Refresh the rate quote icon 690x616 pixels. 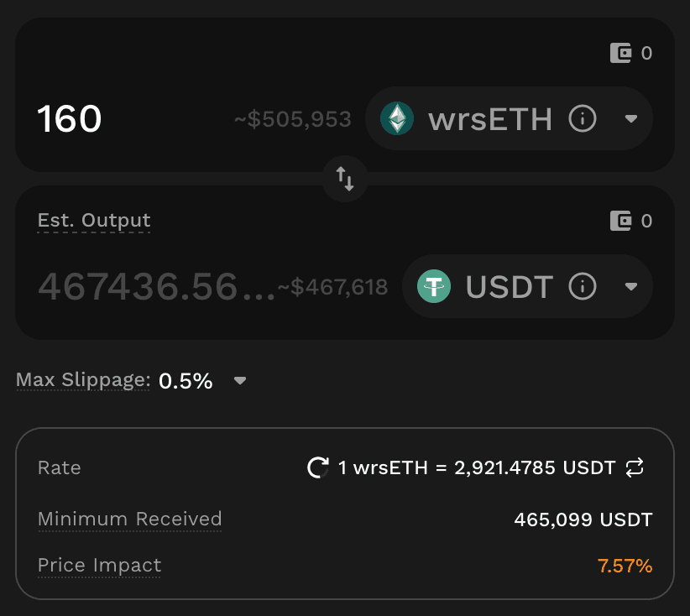[318, 467]
